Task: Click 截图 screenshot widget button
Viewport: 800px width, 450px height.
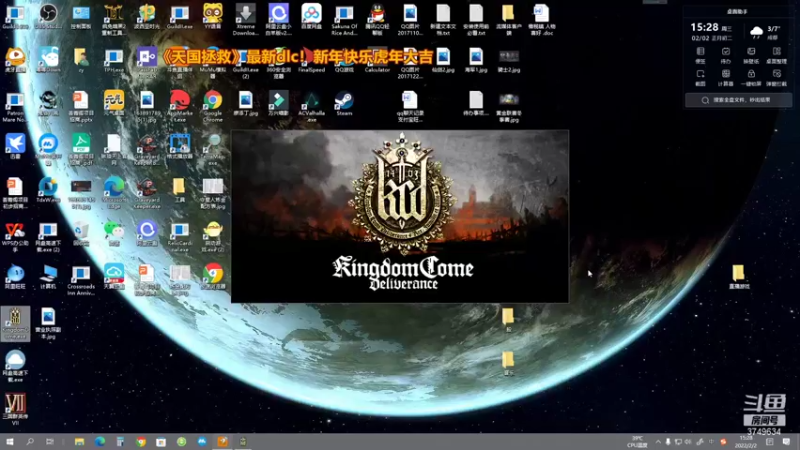Action: [x=701, y=78]
